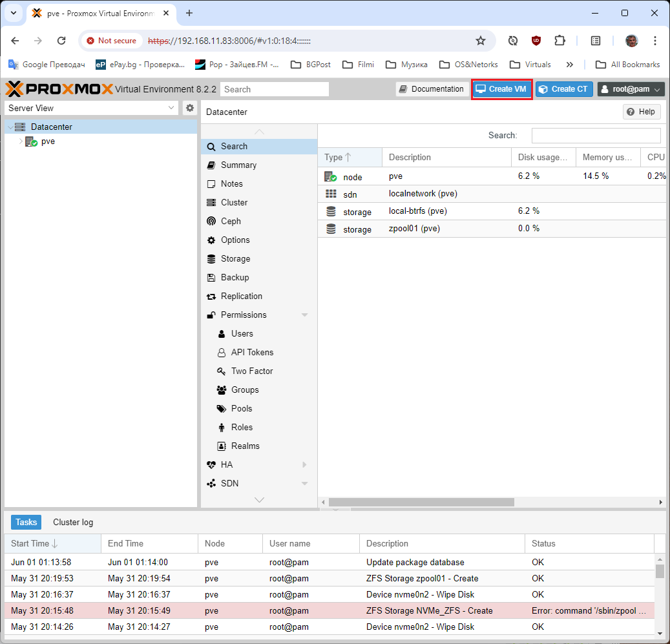This screenshot has height=644, width=670.
Task: Open the BGPost bookmark folder
Action: (x=311, y=65)
